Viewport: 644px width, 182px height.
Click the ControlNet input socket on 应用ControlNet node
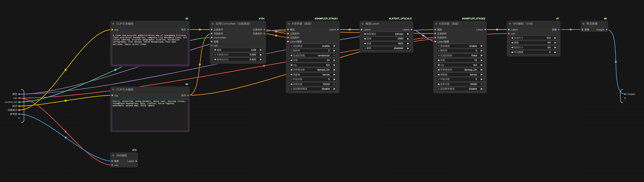pos(212,38)
